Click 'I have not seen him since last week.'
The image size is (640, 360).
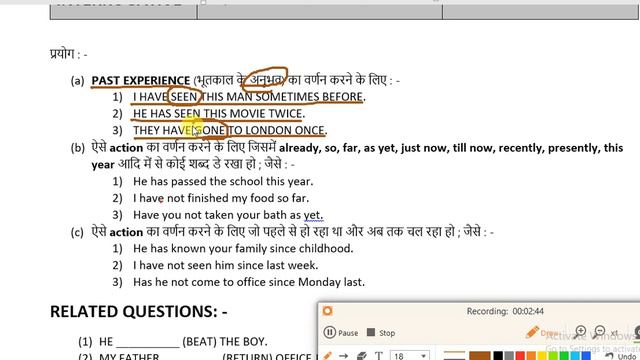pos(225,265)
